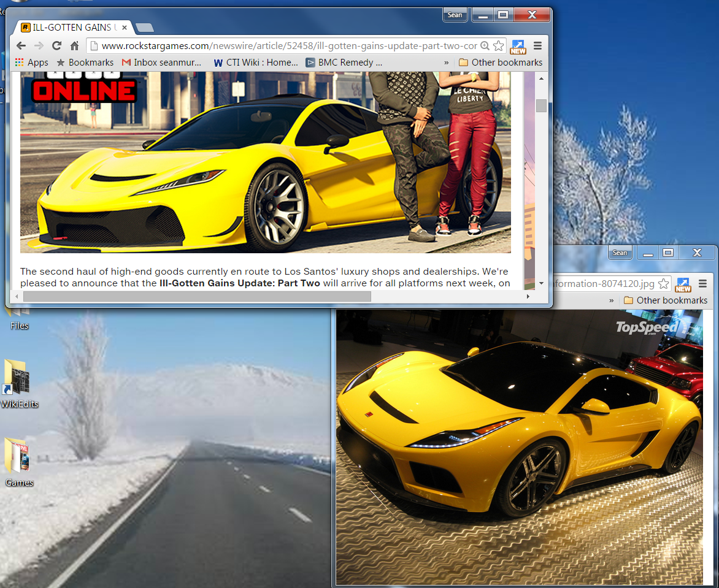Click the zoom magnifier icon in address bar
This screenshot has height=588, width=719.
click(x=485, y=46)
